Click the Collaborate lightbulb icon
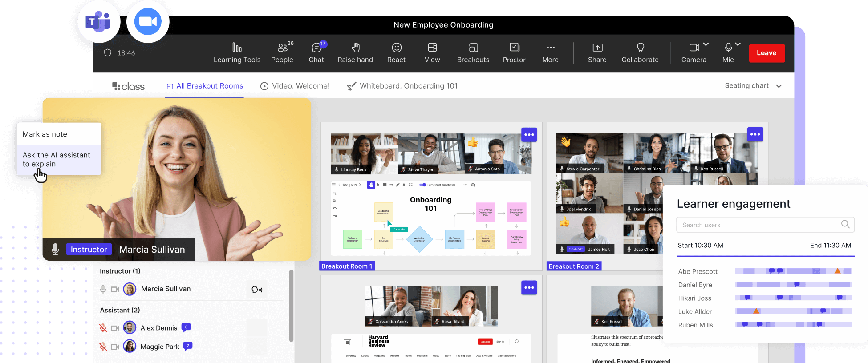 click(x=640, y=48)
